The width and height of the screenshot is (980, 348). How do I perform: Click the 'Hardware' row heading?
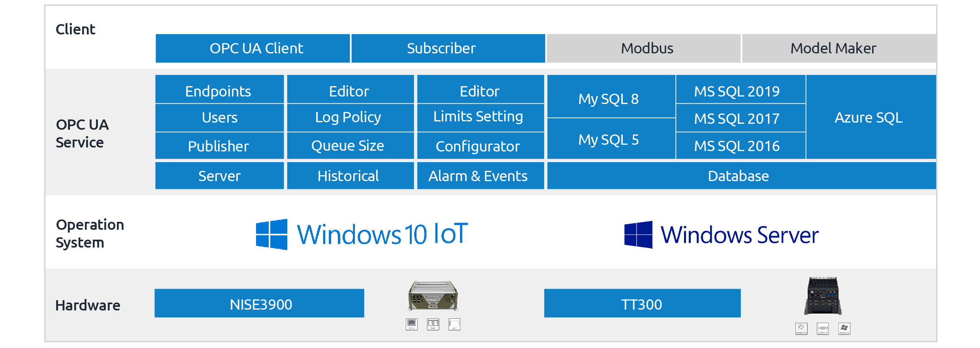tap(88, 305)
